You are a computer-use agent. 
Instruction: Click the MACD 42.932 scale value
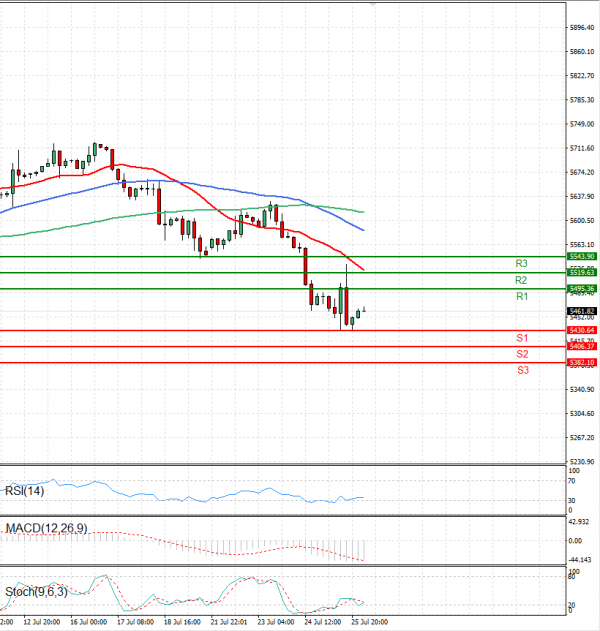(x=579, y=522)
